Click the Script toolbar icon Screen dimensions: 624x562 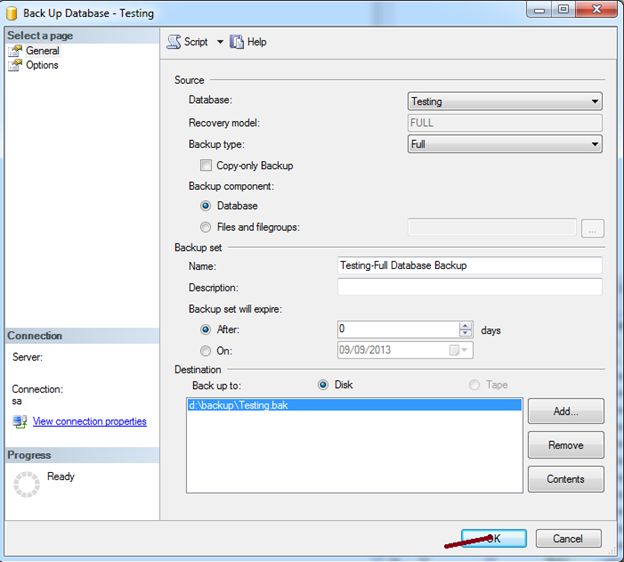174,42
